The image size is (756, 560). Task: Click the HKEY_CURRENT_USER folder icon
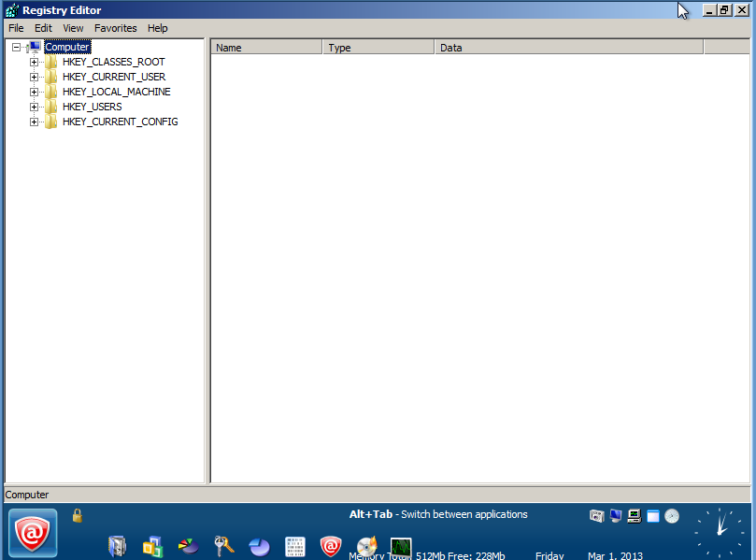(50, 78)
